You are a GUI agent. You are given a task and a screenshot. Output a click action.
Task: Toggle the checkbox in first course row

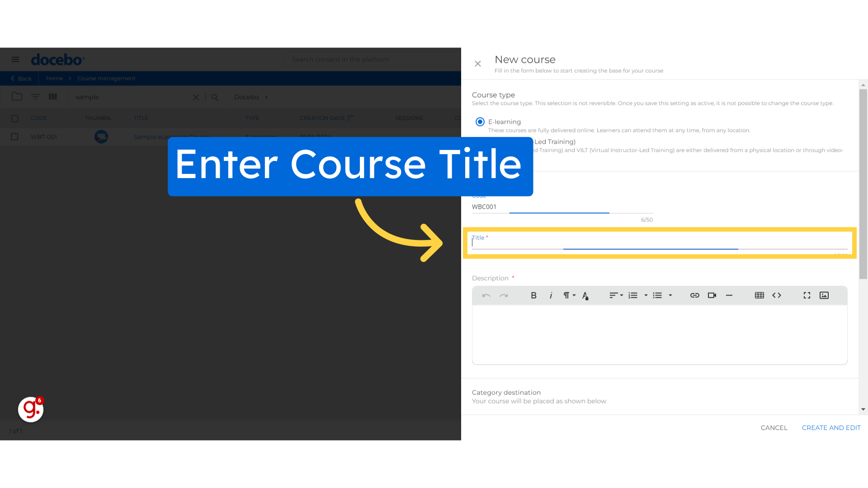[x=14, y=136]
